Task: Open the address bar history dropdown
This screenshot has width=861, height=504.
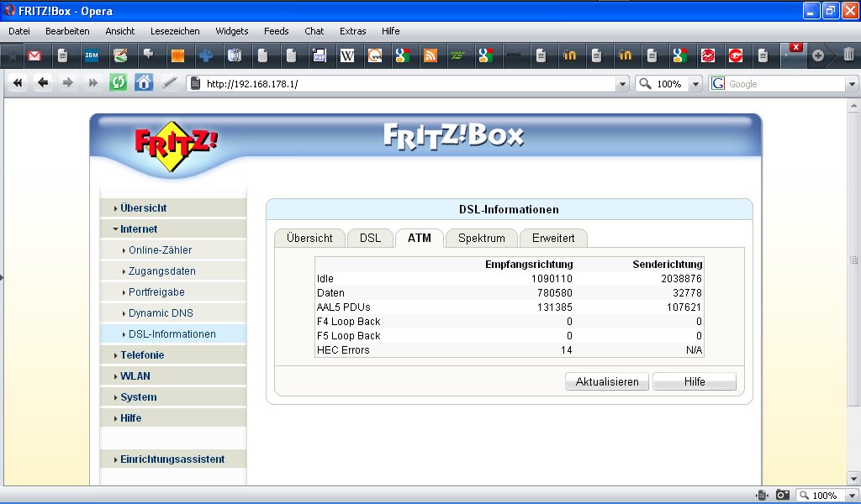Action: [622, 84]
